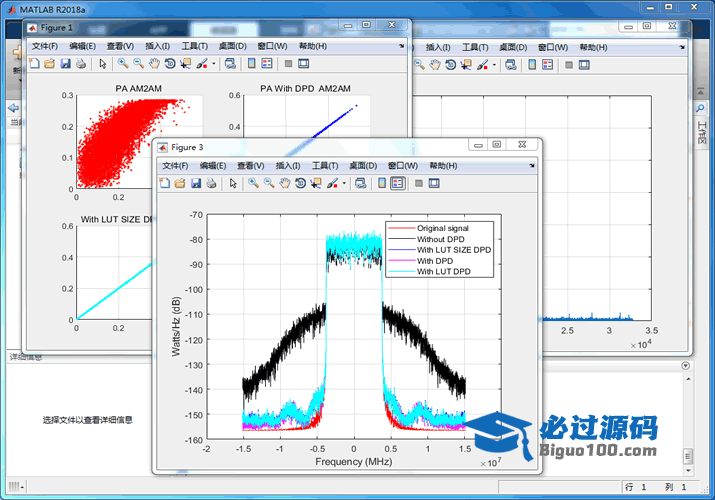Click New Figure icon in Figure 1 toolbar
This screenshot has width=715, height=500.
pos(34,63)
